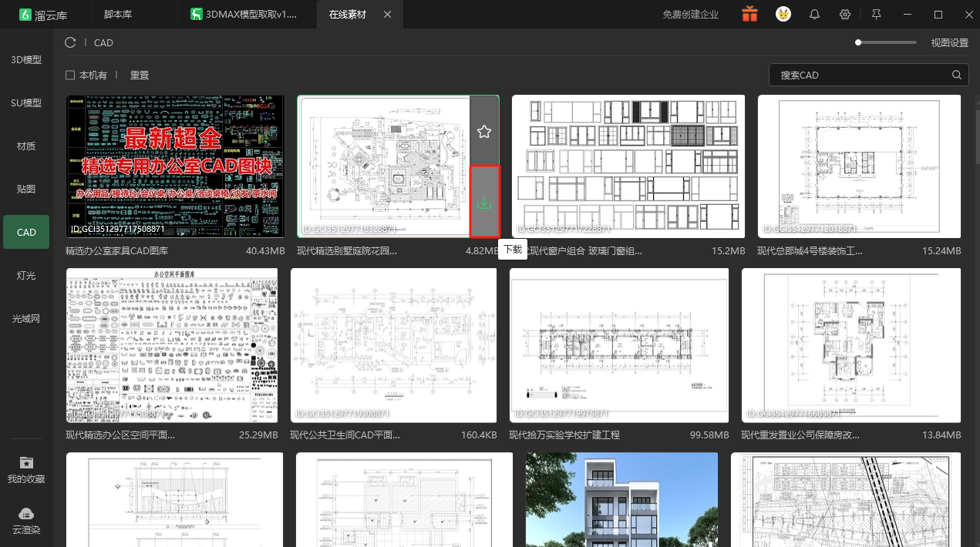Open SU模型 category in sidebar
Image resolution: width=980 pixels, height=547 pixels.
point(26,102)
